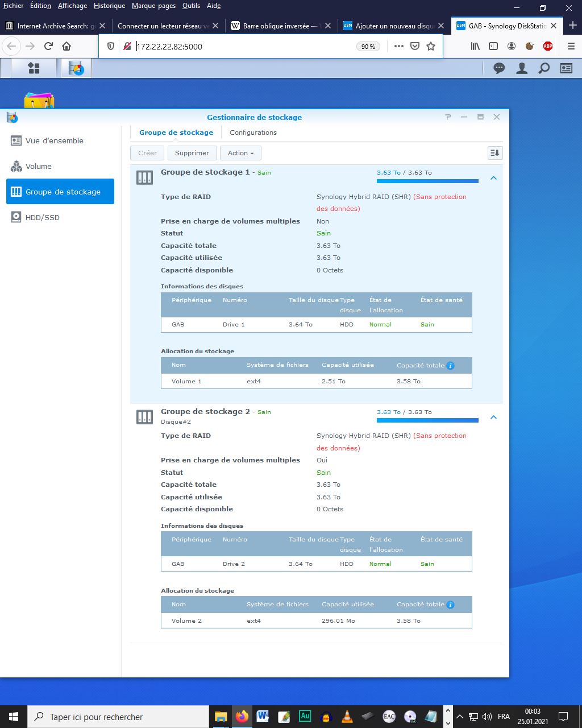Open the DSM main menu grid icon
The image size is (582, 728).
tap(34, 68)
